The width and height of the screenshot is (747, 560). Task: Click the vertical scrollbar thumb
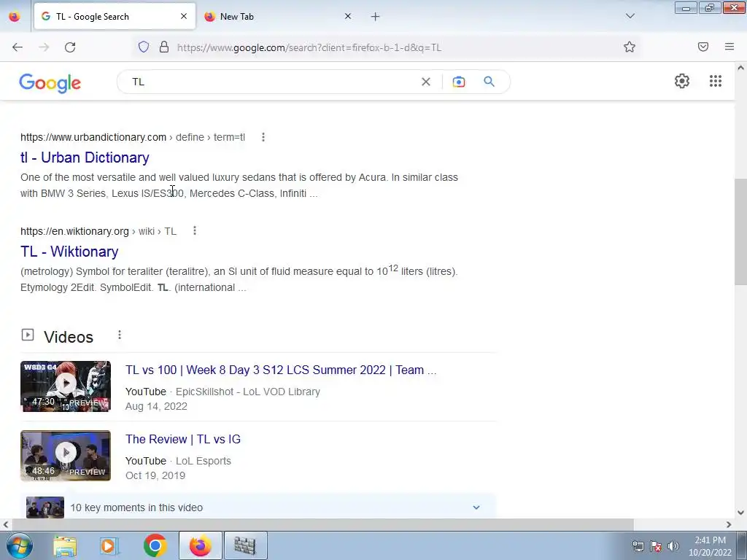pos(740,232)
